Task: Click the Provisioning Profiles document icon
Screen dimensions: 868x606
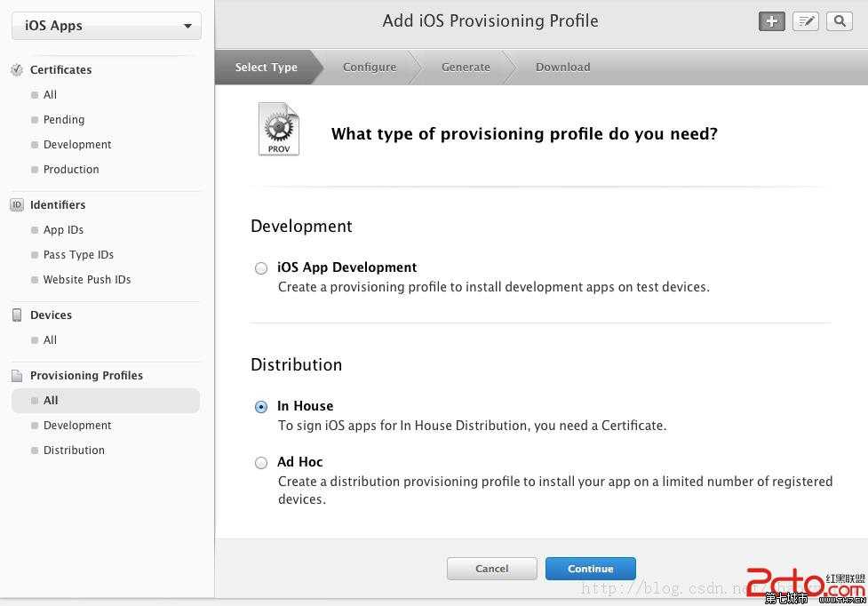Action: 17,375
